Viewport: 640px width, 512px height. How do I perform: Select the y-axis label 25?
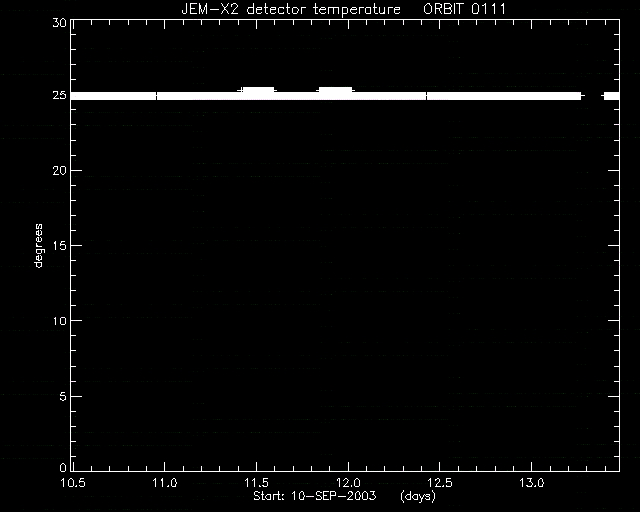tap(60, 95)
